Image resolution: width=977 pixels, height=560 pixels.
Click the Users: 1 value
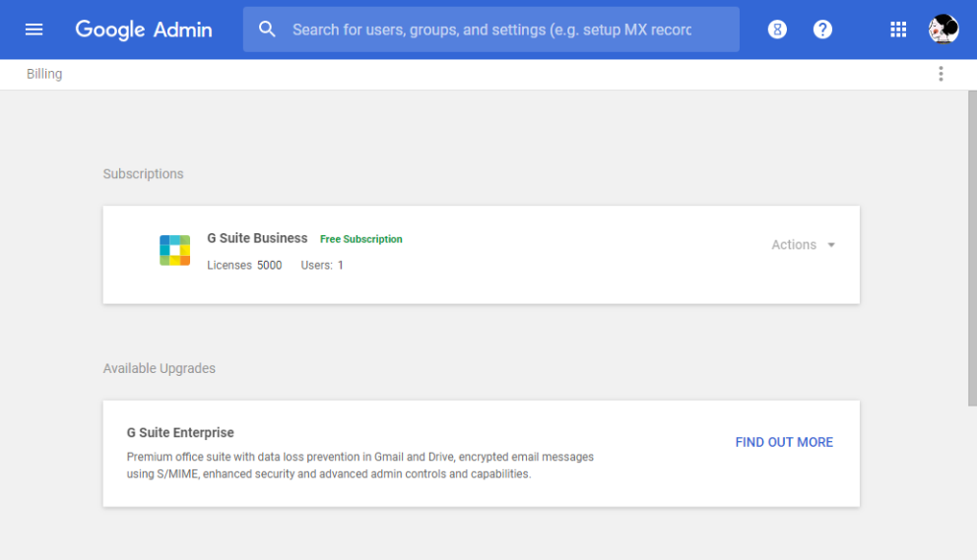click(x=322, y=266)
